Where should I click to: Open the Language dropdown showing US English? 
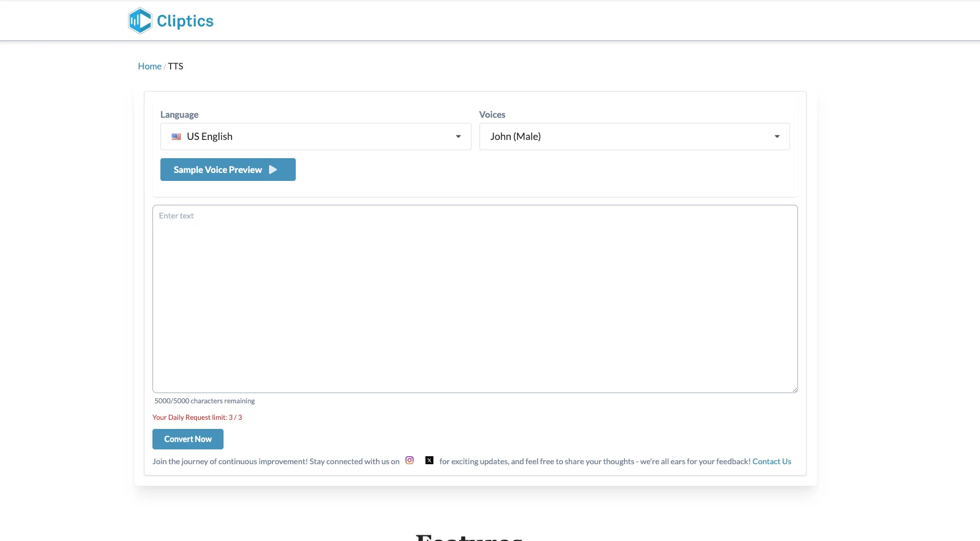pos(316,137)
